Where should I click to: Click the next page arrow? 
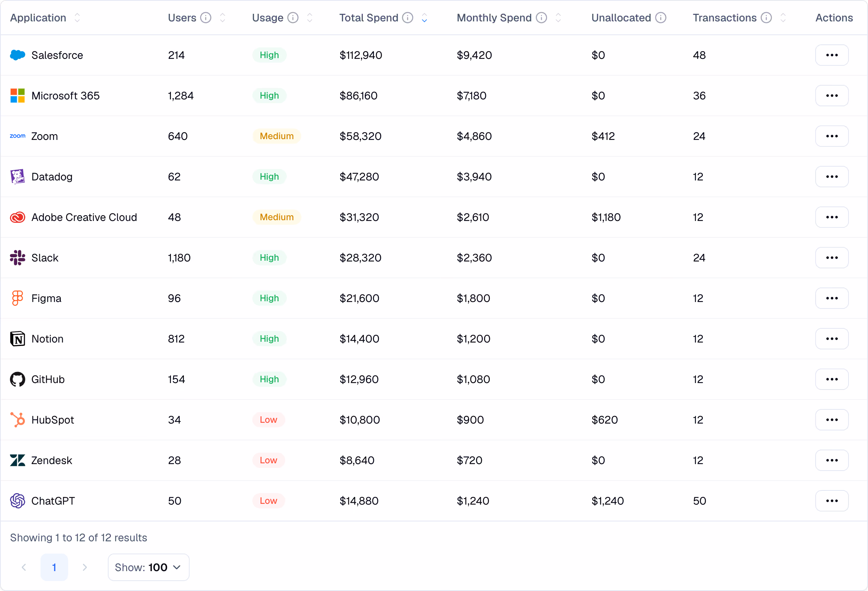click(x=85, y=567)
